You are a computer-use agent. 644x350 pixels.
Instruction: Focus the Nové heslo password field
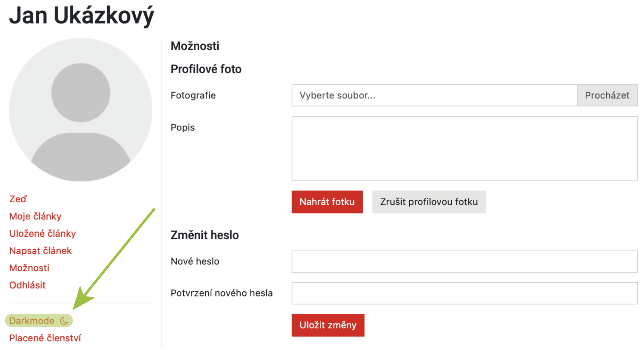464,262
